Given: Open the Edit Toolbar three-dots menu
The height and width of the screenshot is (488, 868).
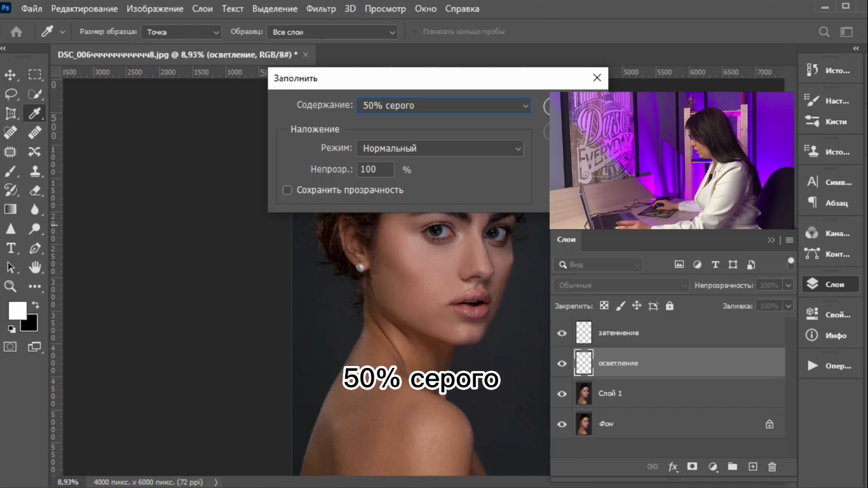Looking at the screenshot, I should pyautogui.click(x=35, y=287).
